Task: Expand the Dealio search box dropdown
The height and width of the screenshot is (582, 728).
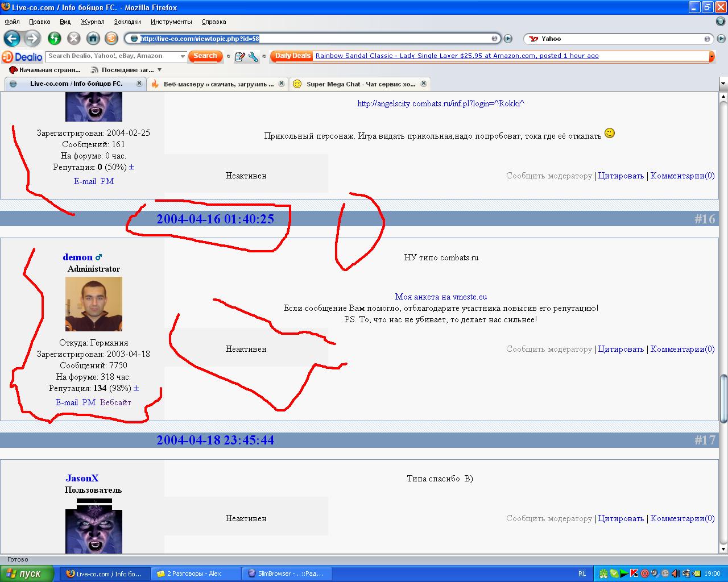Action: [x=183, y=56]
